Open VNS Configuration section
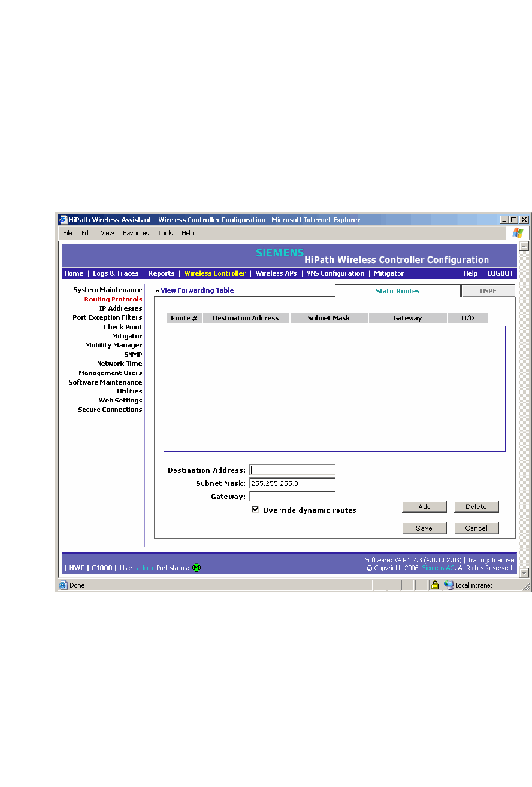Screen dimensions: 532x787 [x=335, y=273]
